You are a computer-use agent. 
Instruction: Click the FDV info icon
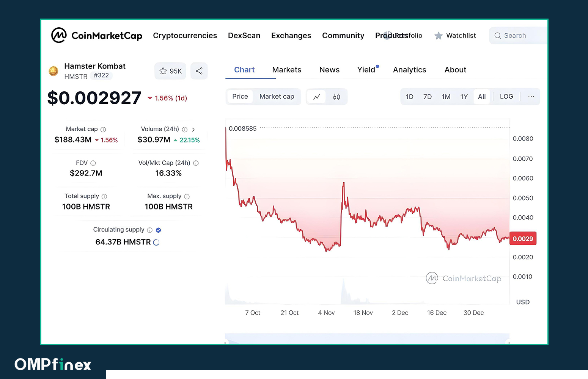click(x=93, y=163)
